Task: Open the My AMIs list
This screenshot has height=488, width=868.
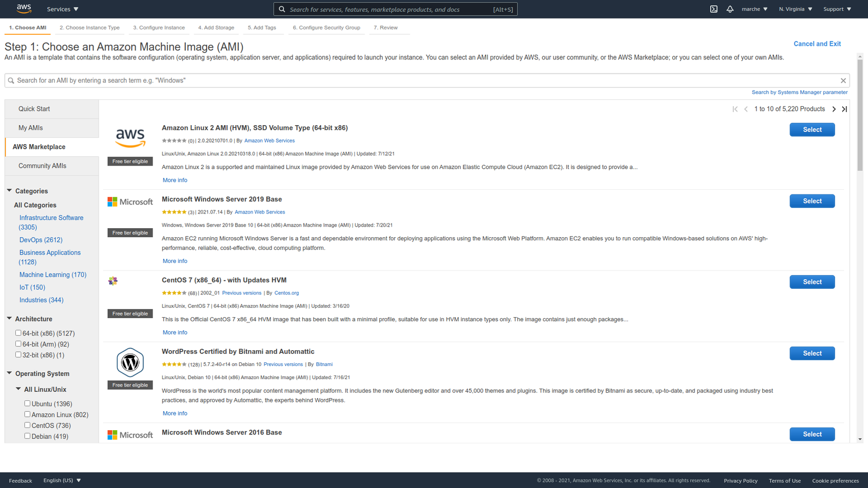Action: (52, 128)
